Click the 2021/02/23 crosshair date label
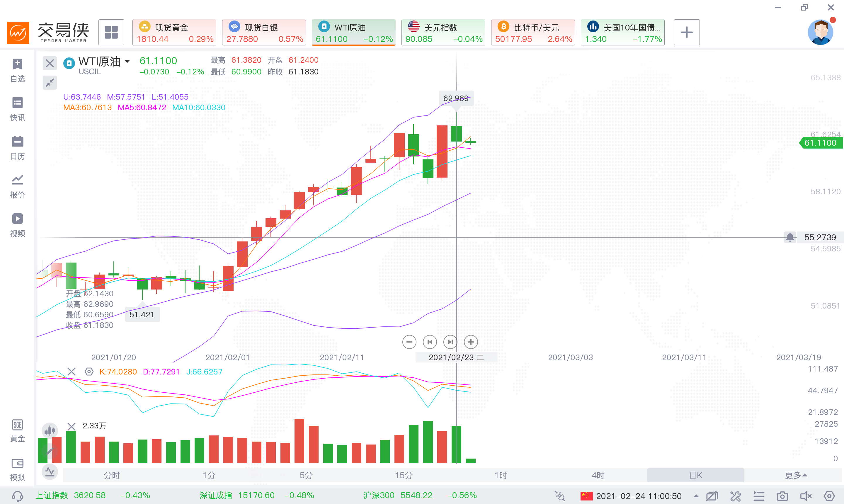 click(456, 357)
